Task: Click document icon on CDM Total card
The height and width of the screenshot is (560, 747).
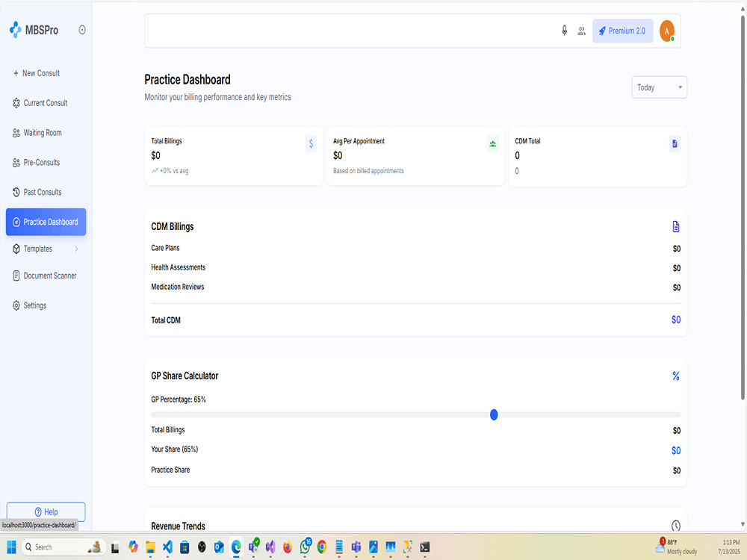Action: click(675, 143)
